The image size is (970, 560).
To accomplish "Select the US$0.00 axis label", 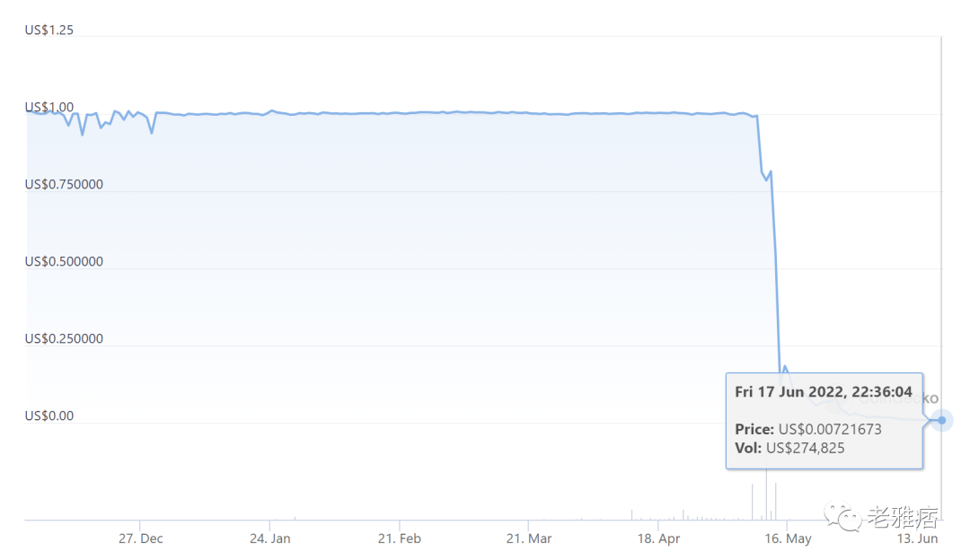I will 48,416.
